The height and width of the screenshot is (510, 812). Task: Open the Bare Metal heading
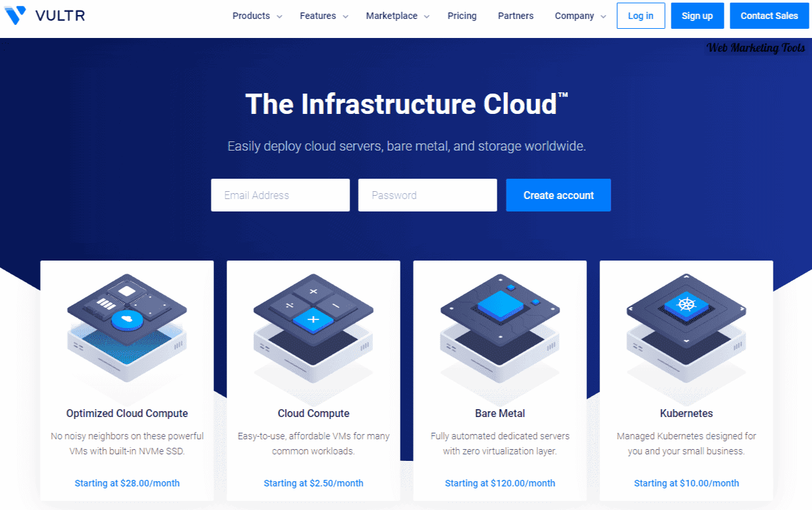[500, 413]
